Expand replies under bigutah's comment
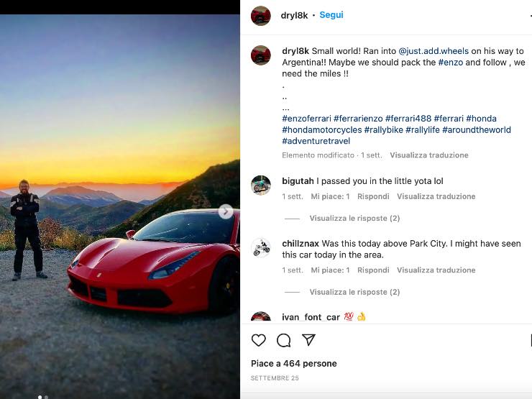This screenshot has height=399, width=532. (x=354, y=219)
